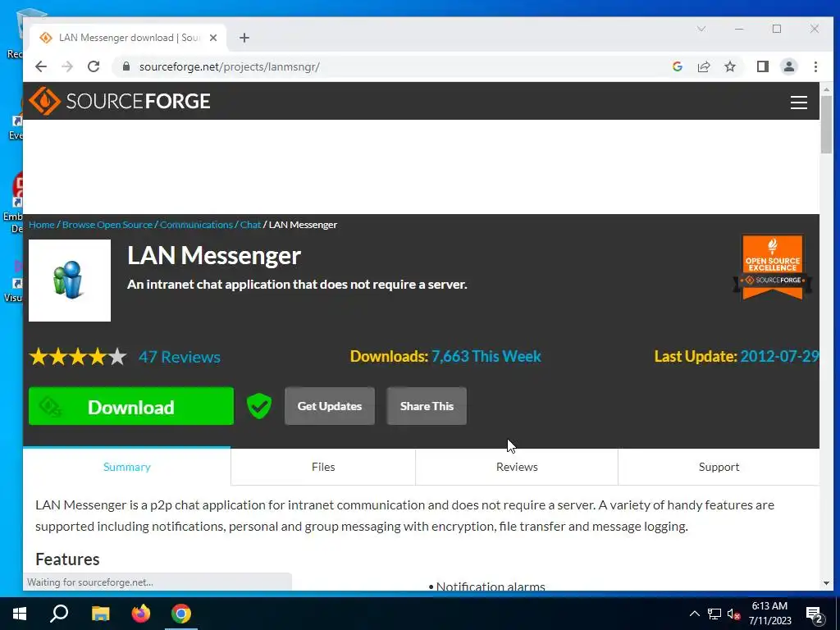Viewport: 840px width, 630px height.
Task: Click the 'LAN Messenger' title heading
Action: point(214,256)
